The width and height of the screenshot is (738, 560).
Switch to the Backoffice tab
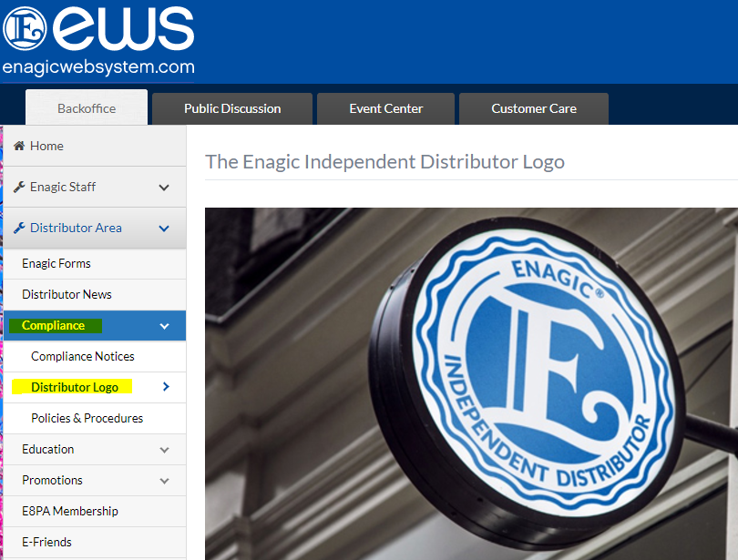(x=87, y=107)
